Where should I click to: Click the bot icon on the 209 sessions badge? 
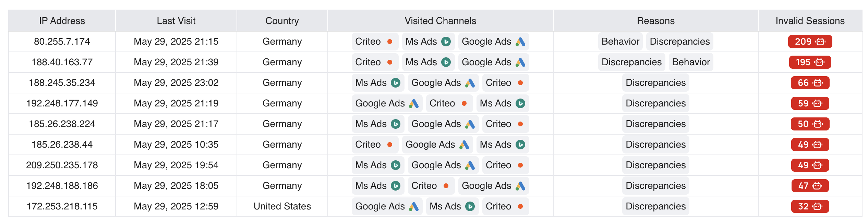point(821,42)
